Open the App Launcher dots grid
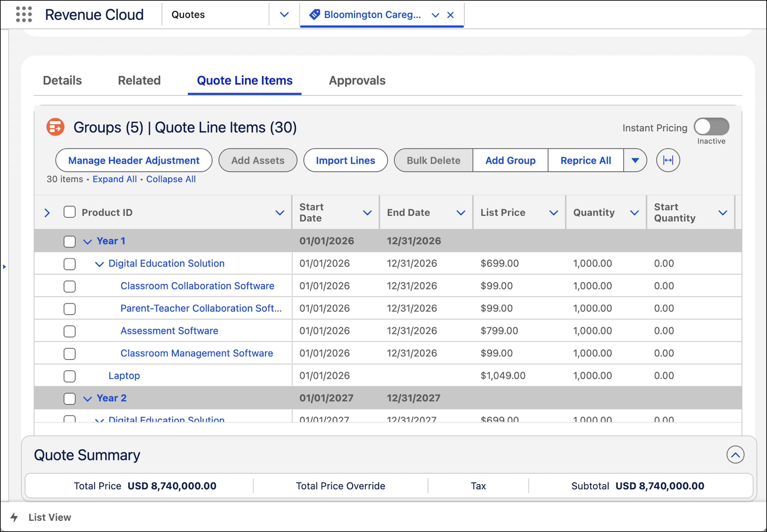 point(24,14)
